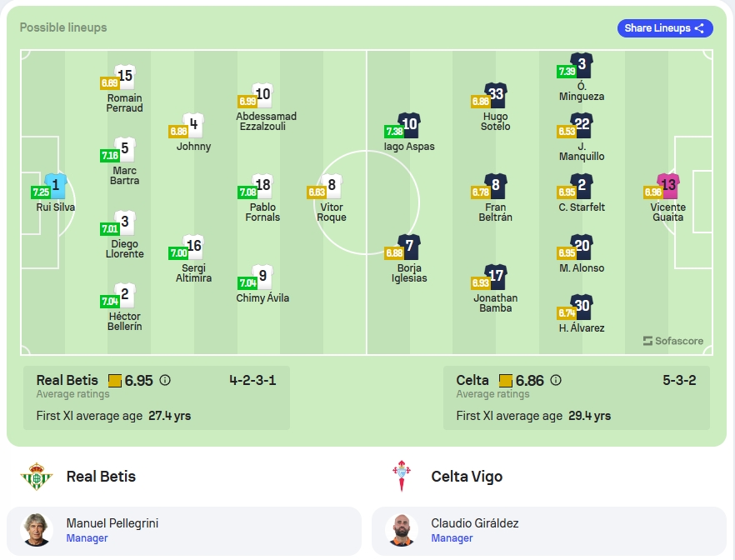Screen dimensions: 735x560
Task: Click the Share Lineups button
Action: coord(665,28)
